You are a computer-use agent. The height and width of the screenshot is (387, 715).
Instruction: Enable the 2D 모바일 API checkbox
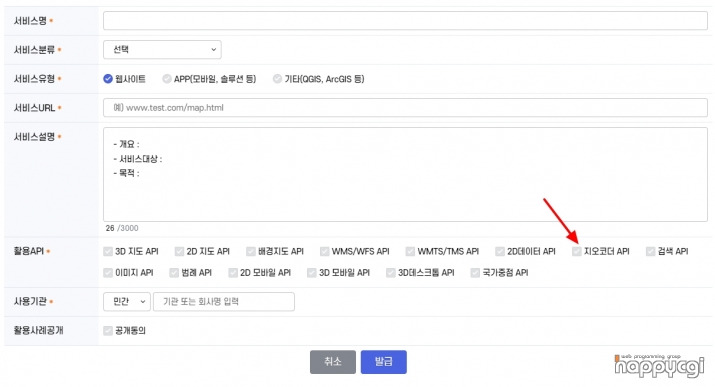click(233, 273)
